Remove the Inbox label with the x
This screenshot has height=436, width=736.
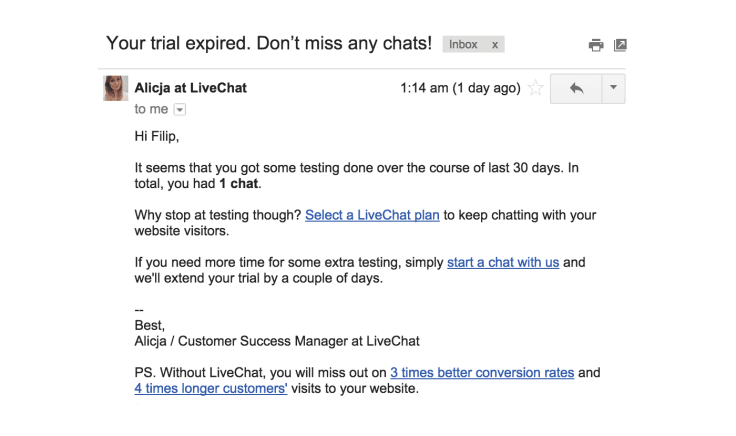(495, 45)
